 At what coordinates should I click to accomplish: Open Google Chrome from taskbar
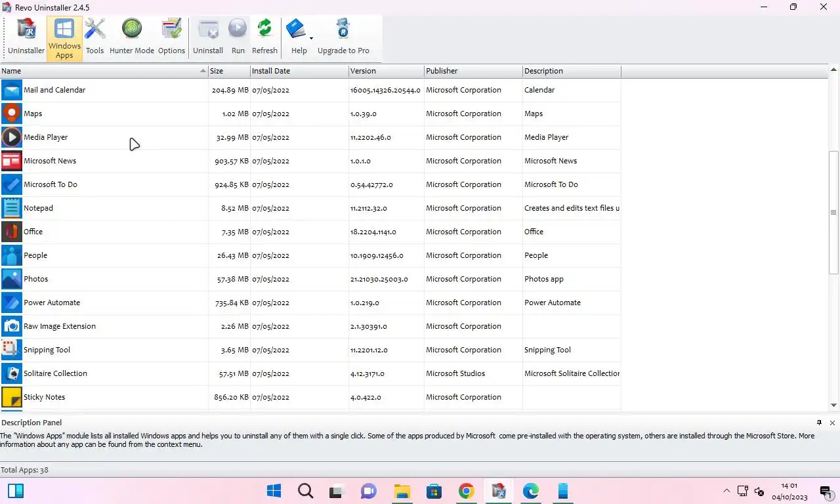coord(466,491)
